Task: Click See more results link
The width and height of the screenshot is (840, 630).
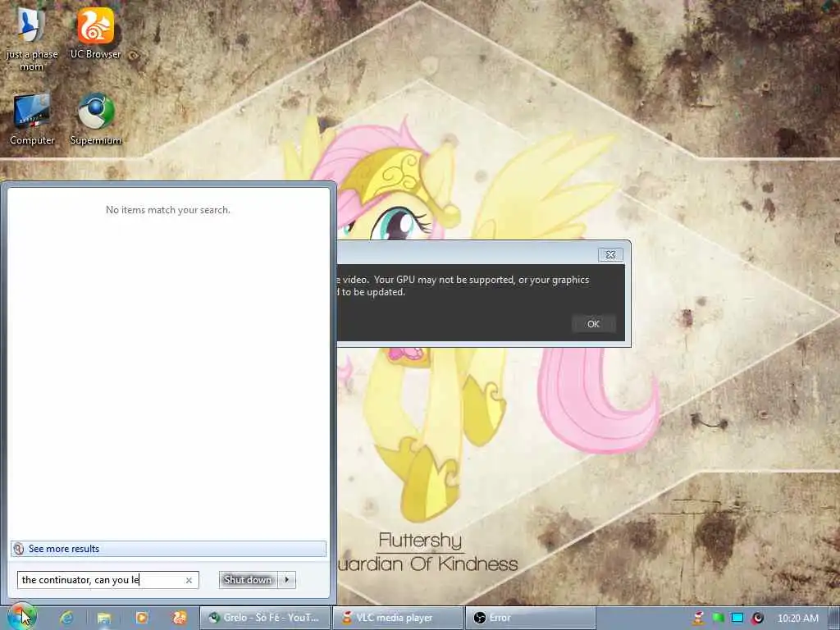Action: tap(168, 549)
